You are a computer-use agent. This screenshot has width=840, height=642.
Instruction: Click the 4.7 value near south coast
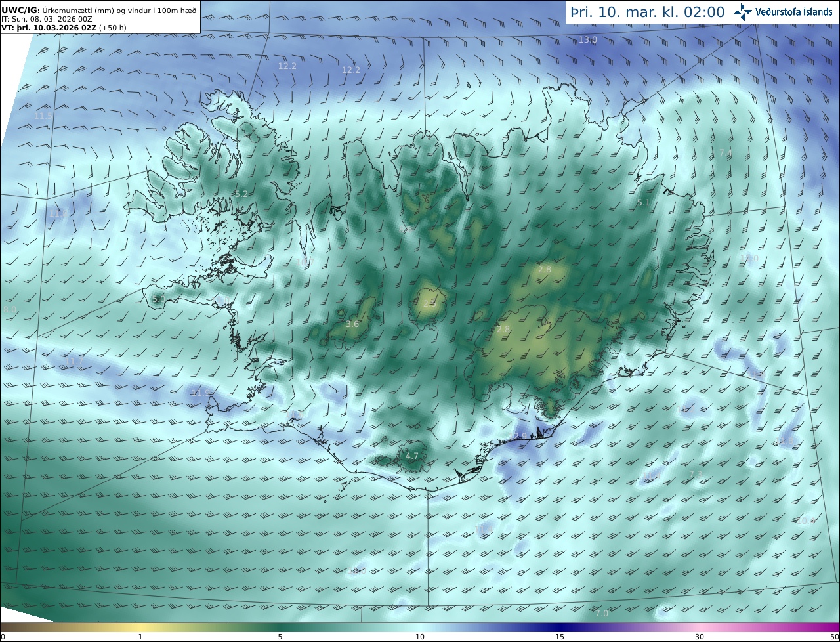pyautogui.click(x=412, y=456)
